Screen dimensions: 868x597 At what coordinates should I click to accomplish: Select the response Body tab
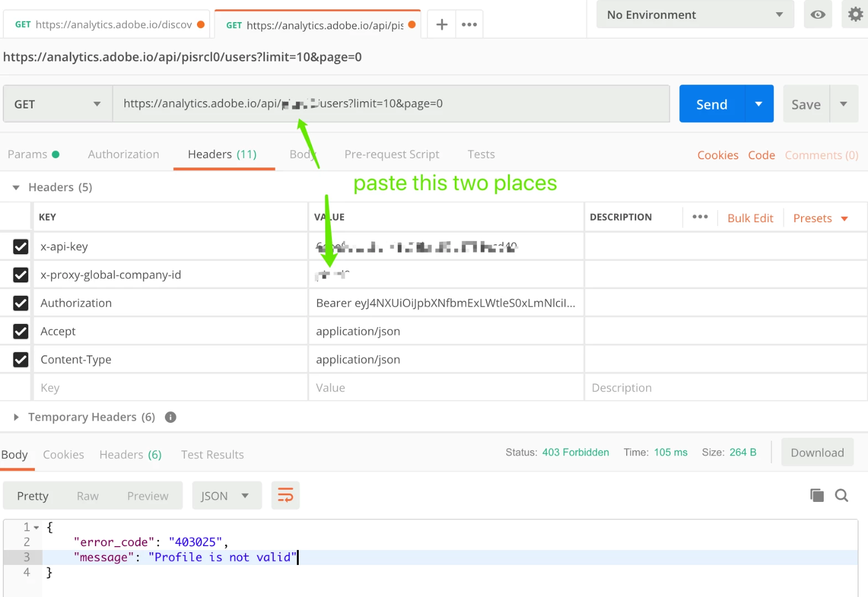point(14,454)
